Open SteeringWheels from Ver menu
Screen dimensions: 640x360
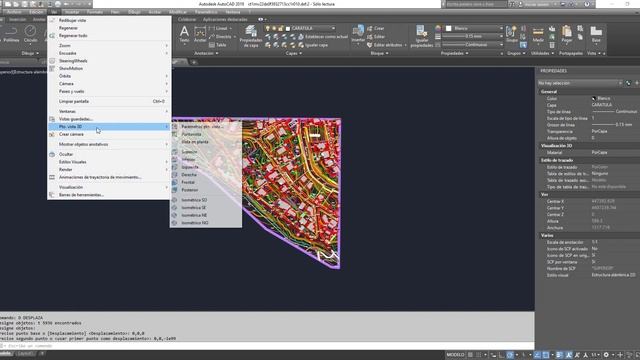pyautogui.click(x=109, y=61)
